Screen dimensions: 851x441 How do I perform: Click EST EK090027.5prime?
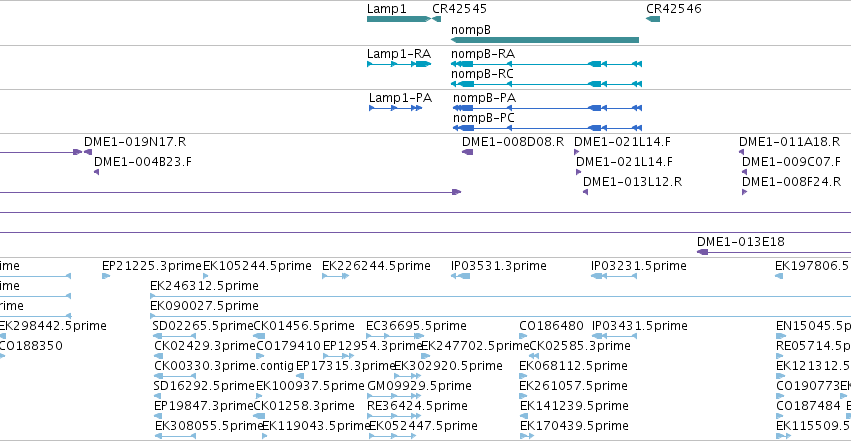tap(500, 316)
